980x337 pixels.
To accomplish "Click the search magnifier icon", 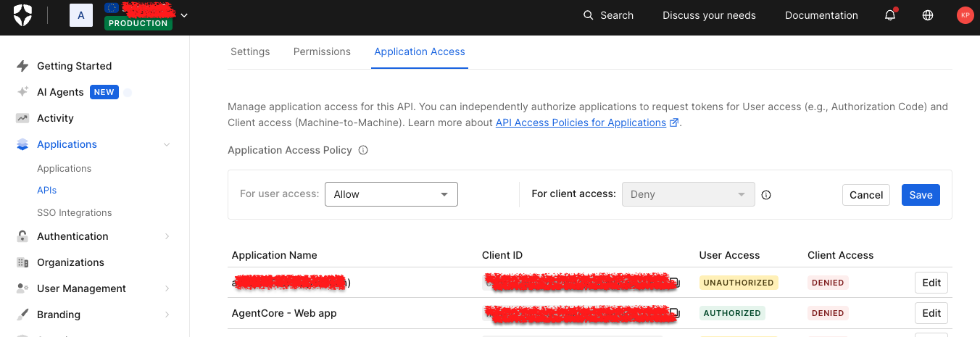I will [x=589, y=15].
